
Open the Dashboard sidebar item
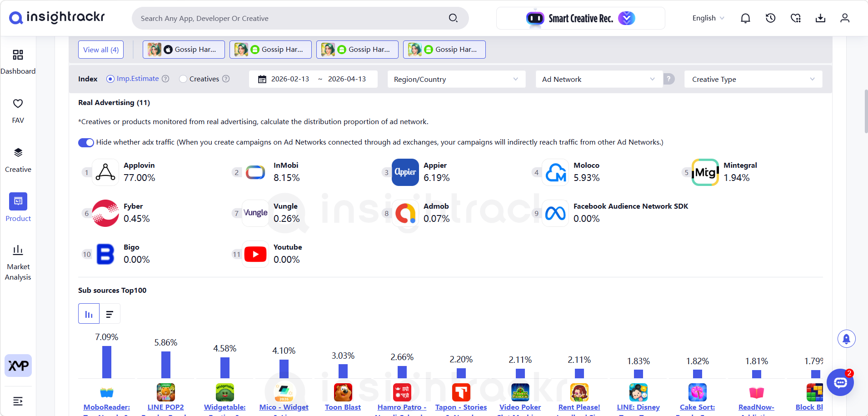(x=18, y=62)
